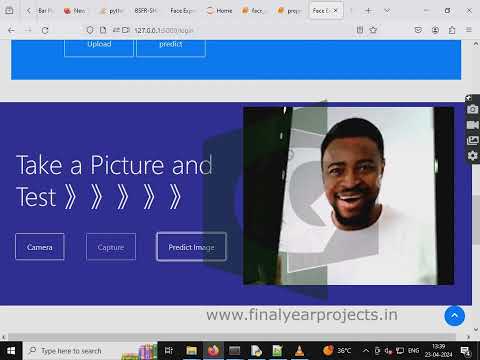Click the Camera button

40,247
